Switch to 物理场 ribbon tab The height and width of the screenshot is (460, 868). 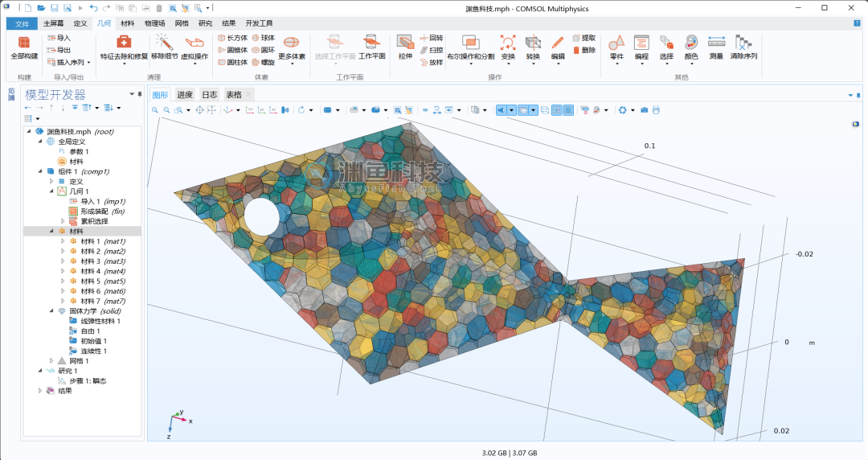pos(154,23)
